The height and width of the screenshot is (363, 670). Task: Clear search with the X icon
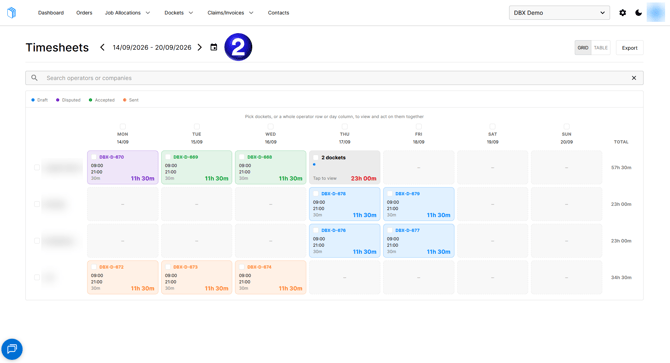634,78
